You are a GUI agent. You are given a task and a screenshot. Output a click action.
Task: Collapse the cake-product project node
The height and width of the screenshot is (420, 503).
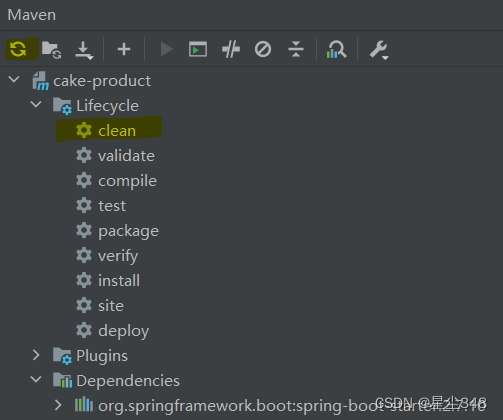coord(14,79)
